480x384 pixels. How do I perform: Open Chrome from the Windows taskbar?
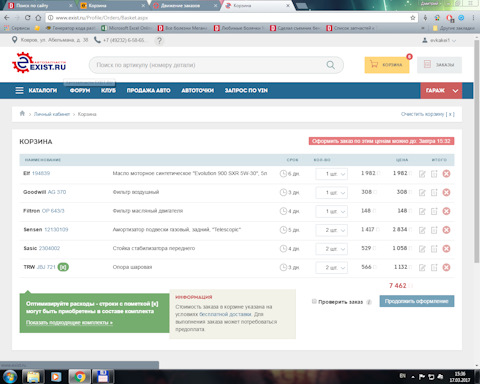80,377
